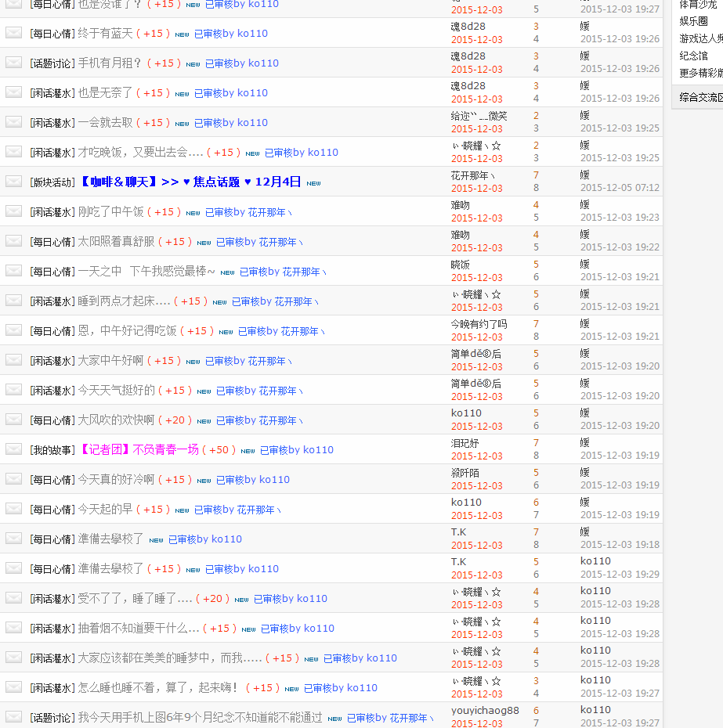723x728 pixels.
Task: Click envelope icon beside 睡到两点才起床
Action: (13, 301)
